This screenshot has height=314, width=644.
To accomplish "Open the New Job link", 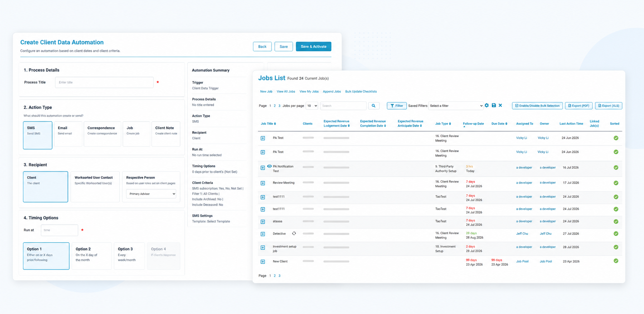I will point(266,91).
